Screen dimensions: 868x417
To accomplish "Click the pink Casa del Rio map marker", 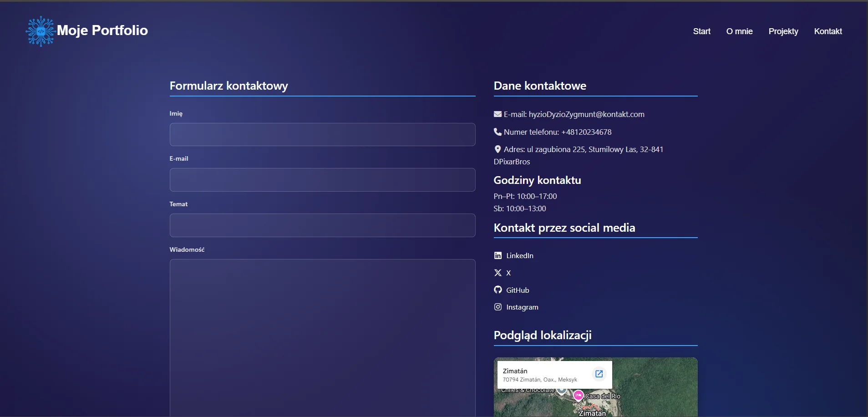I will (578, 395).
